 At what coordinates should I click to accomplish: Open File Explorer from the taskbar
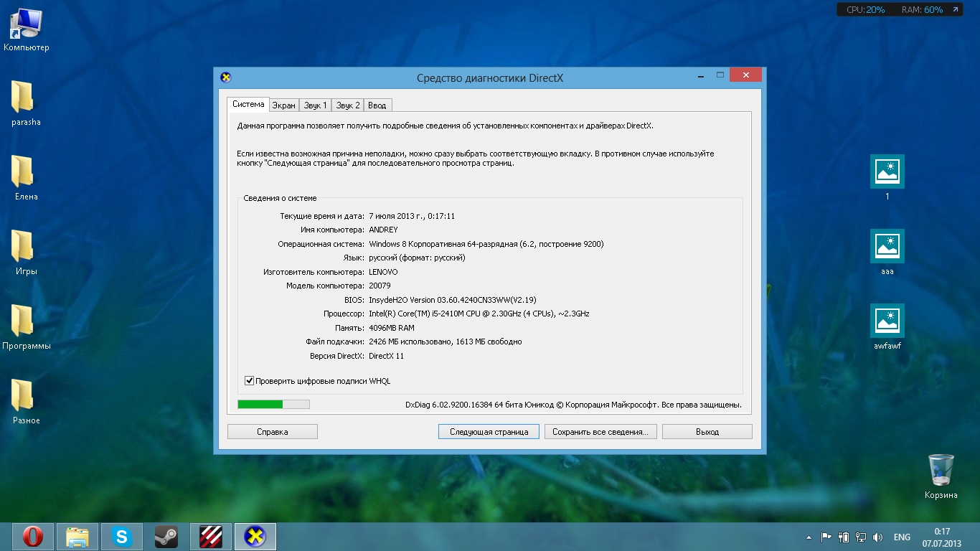pos(77,537)
